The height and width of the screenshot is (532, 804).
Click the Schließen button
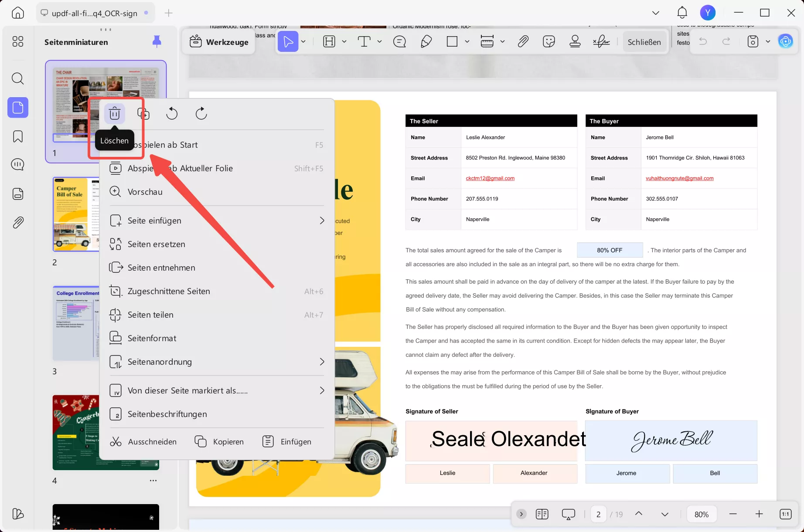tap(644, 42)
